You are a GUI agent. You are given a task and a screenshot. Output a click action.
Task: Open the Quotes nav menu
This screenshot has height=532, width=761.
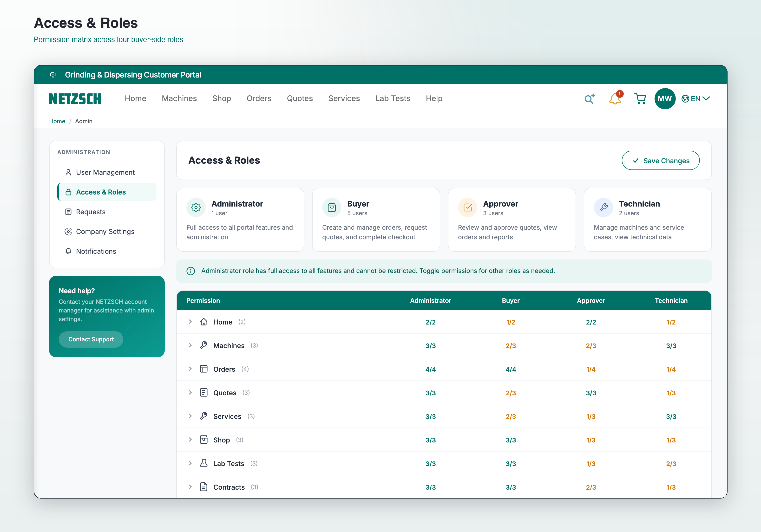300,98
